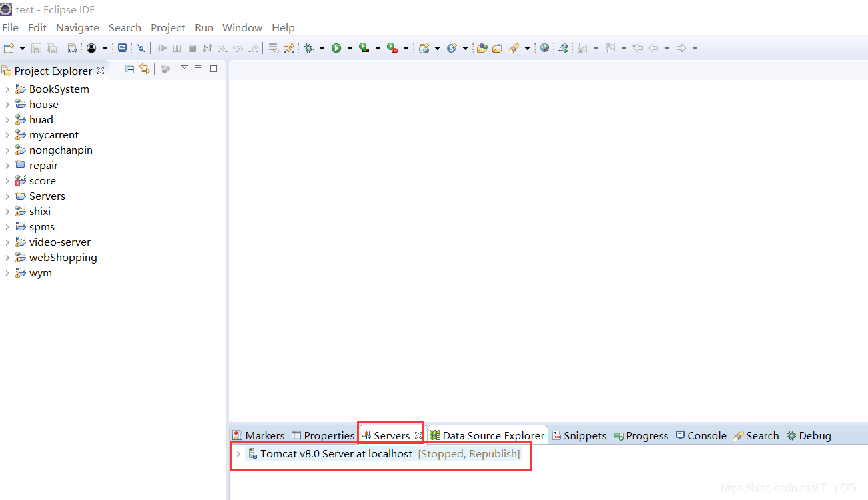Click the External Tools run icon
Screen dimensions: 868x500
pyautogui.click(x=393, y=48)
